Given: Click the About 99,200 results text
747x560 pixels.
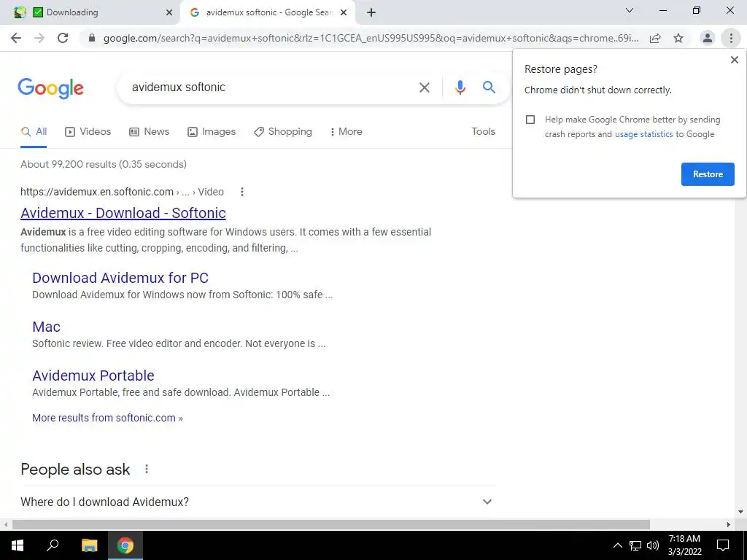Looking at the screenshot, I should (104, 164).
